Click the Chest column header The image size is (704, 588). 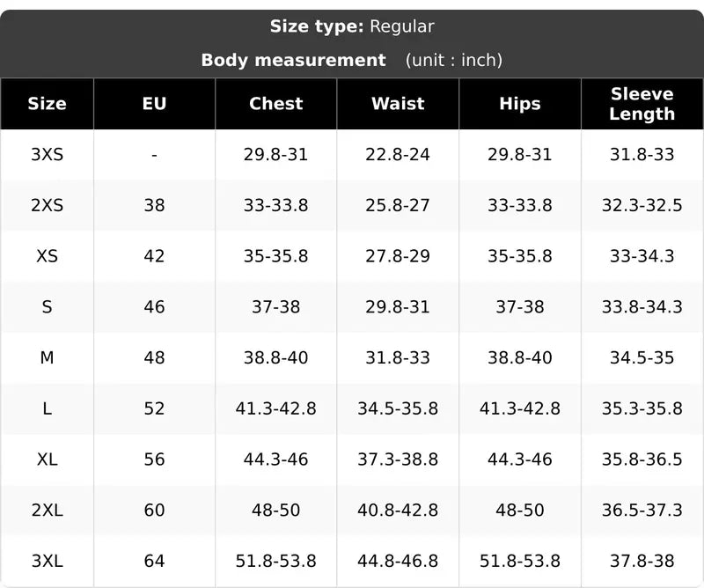[x=276, y=104]
